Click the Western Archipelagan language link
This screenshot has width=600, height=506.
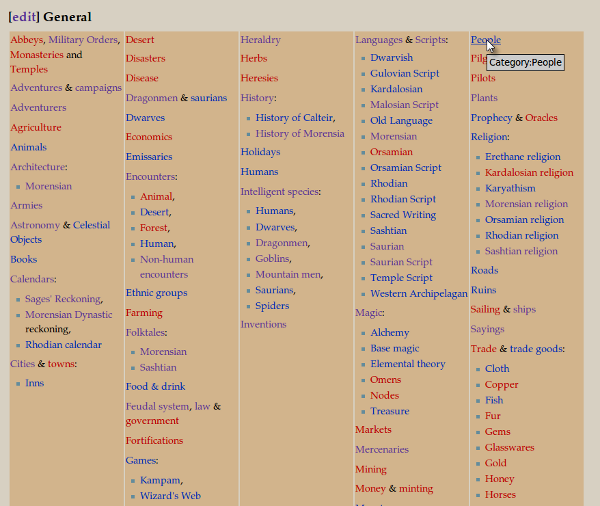pyautogui.click(x=418, y=294)
